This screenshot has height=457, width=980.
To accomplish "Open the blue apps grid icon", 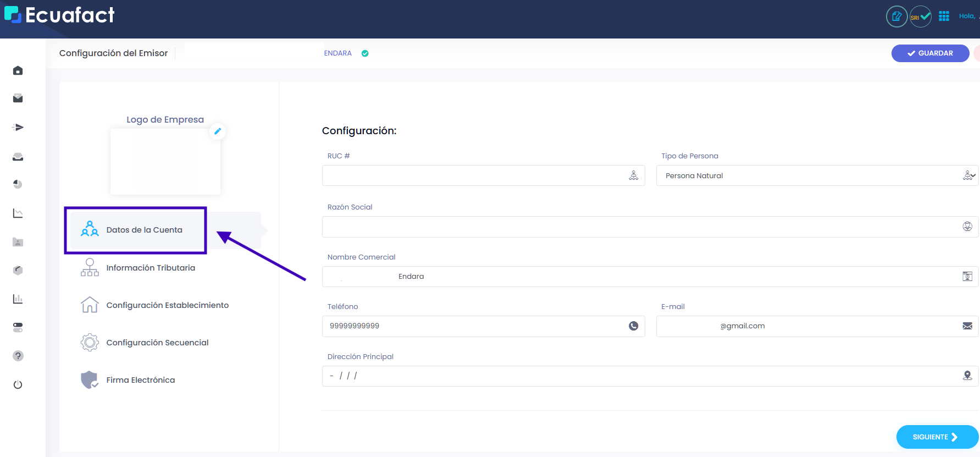I will (944, 16).
